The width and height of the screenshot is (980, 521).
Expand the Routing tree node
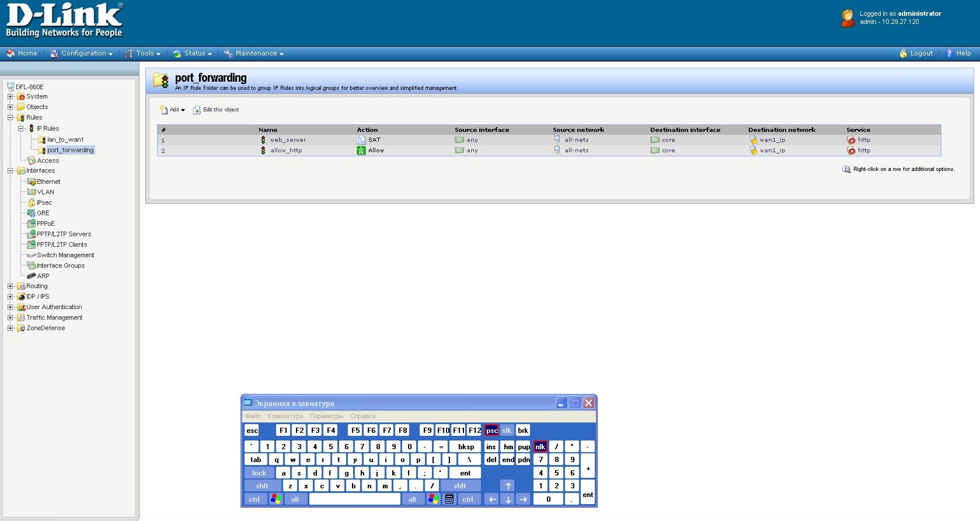pyautogui.click(x=10, y=286)
